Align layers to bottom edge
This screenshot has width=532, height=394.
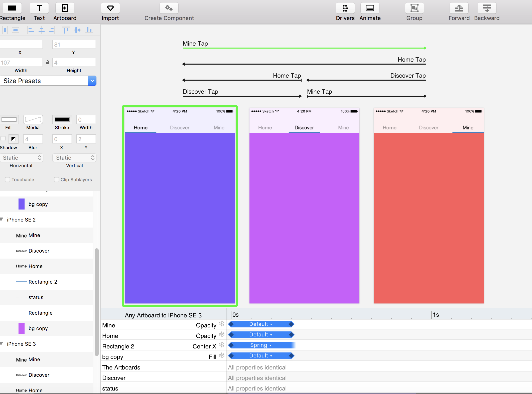pos(89,30)
